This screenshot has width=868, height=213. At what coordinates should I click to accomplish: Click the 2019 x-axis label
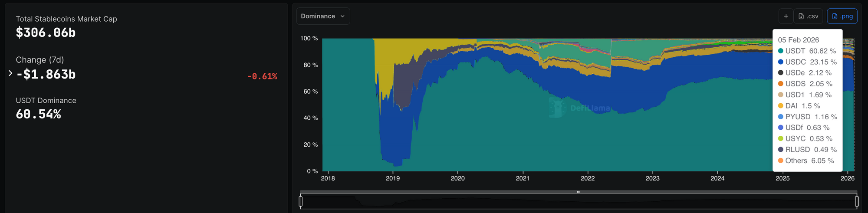pyautogui.click(x=393, y=178)
